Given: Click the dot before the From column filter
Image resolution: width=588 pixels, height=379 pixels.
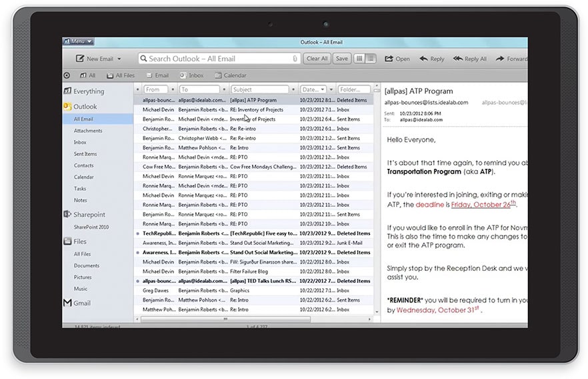Looking at the screenshot, I should 137,89.
